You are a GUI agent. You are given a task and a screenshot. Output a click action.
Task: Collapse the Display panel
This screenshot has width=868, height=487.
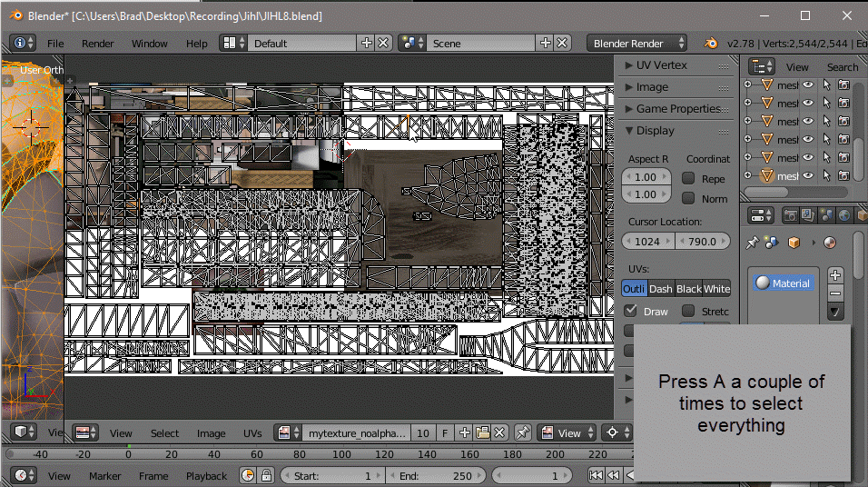655,131
